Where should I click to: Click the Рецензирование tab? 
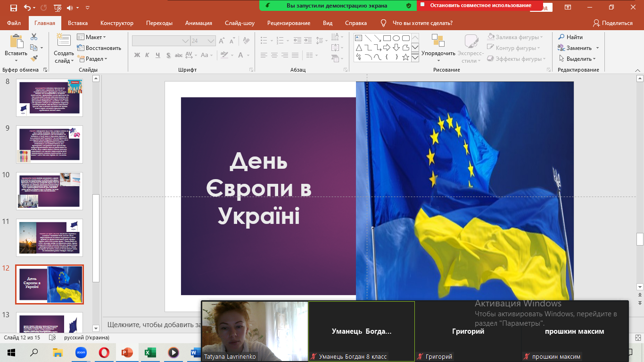coord(289,23)
